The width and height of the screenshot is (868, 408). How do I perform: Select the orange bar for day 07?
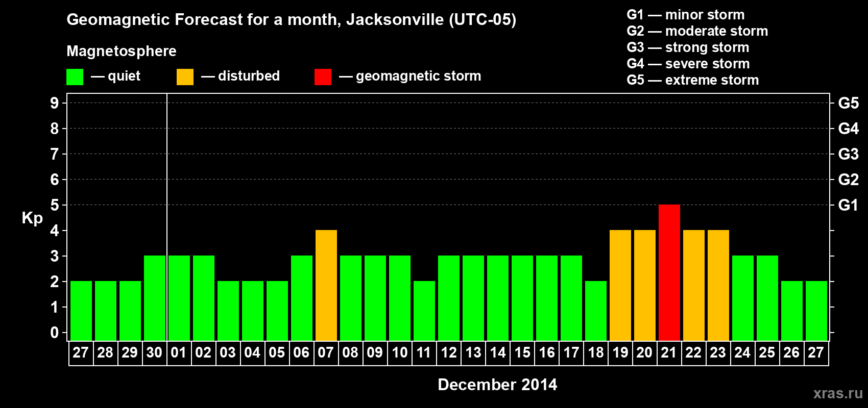326,285
